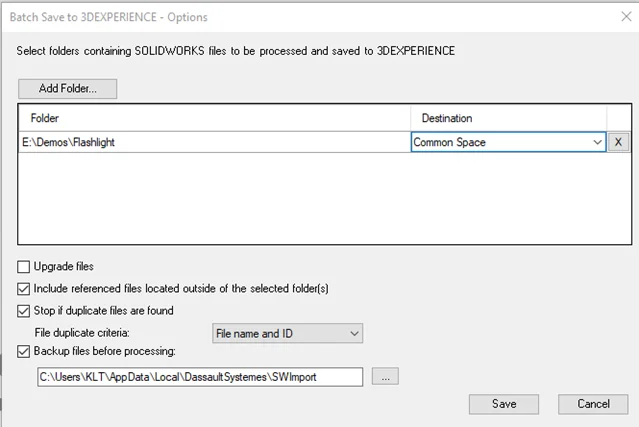Click the File duplicate criteria label
Viewport: 639px width, 427px height.
pyautogui.click(x=91, y=332)
